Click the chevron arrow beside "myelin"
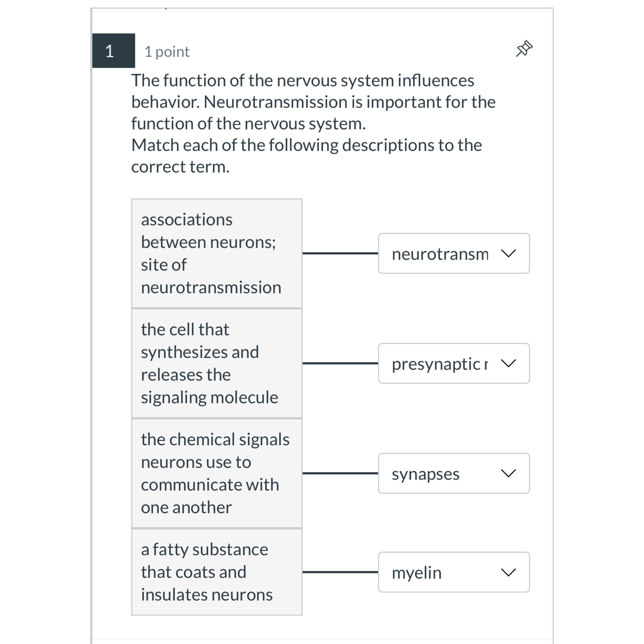 click(x=508, y=572)
